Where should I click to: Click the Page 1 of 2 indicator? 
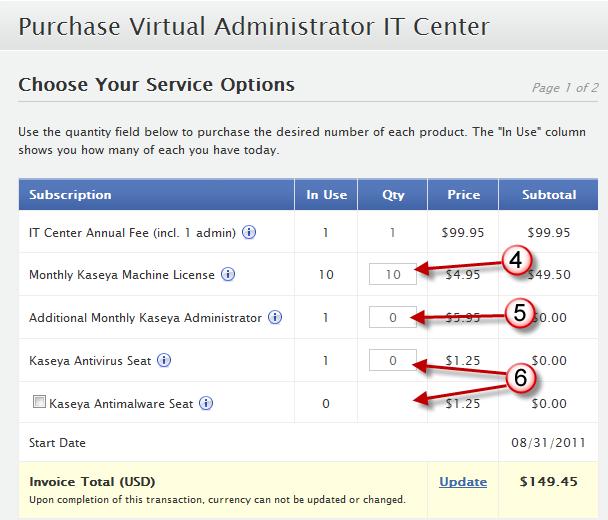click(565, 88)
